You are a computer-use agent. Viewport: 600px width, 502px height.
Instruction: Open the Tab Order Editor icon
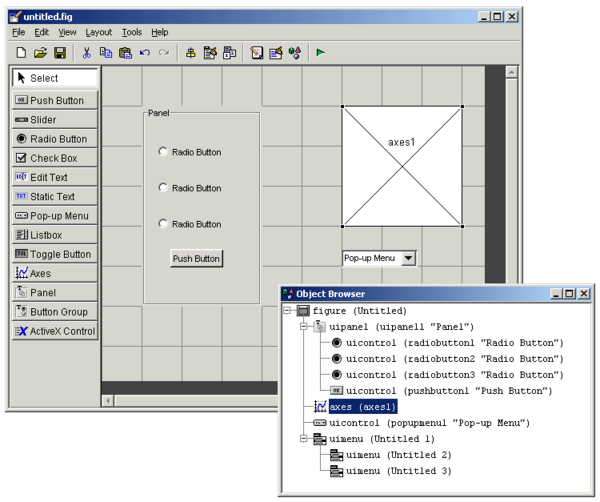(x=230, y=52)
